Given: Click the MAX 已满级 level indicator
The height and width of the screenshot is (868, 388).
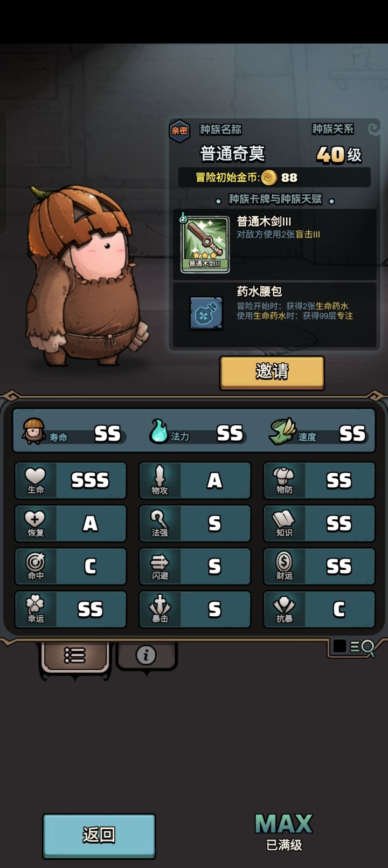Looking at the screenshot, I should pyautogui.click(x=284, y=832).
